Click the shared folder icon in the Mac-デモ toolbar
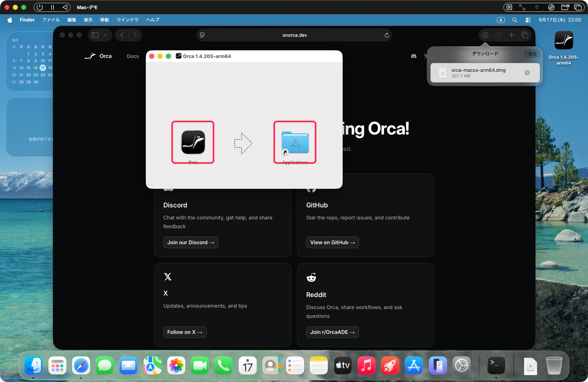588x382 pixels. click(565, 7)
